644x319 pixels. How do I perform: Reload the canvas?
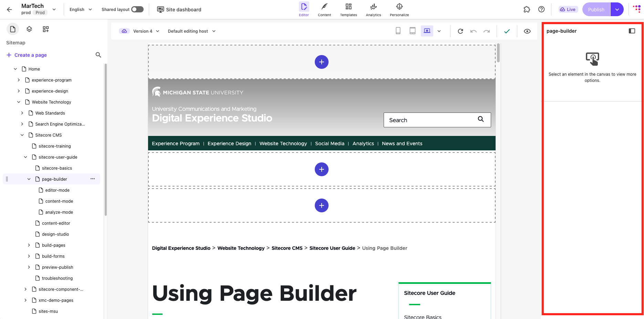[x=460, y=31]
